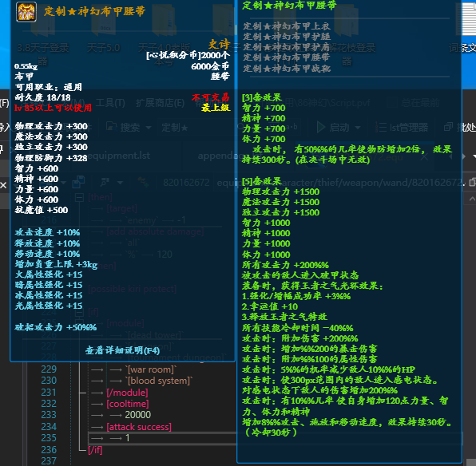The height and width of the screenshot is (466, 476).
Task: Expand the 搜索 dropdown arrow
Action: point(149,128)
